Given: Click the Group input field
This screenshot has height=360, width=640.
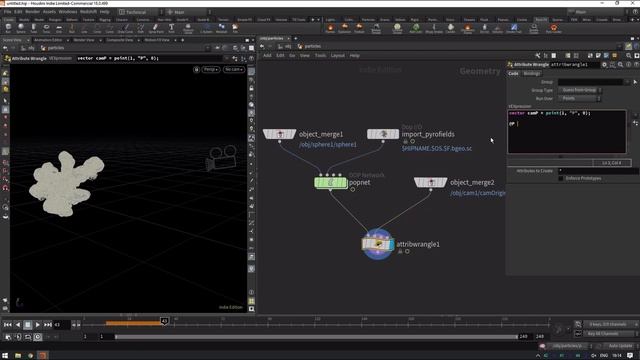Looking at the screenshot, I should (x=590, y=82).
